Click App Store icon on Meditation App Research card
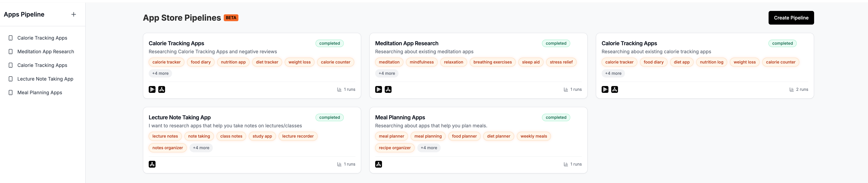This screenshot has width=868, height=183. tap(388, 89)
